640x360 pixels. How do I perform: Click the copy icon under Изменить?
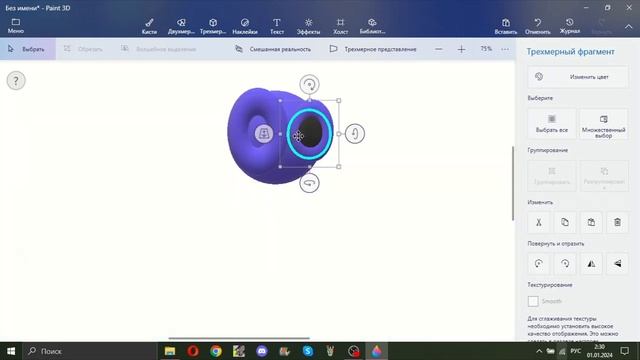click(565, 222)
